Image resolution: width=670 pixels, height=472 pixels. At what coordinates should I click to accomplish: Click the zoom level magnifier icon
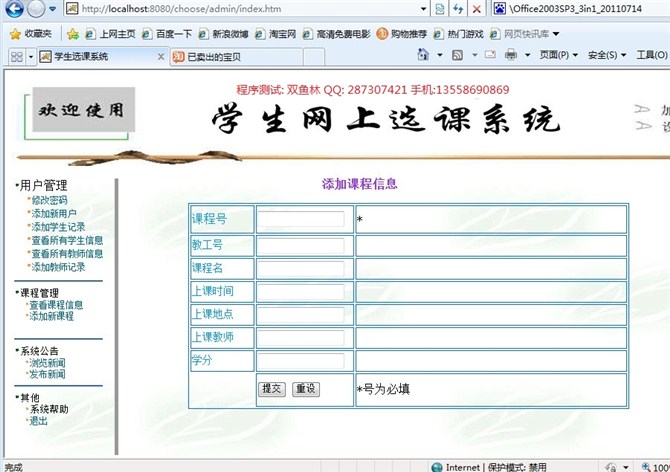646,467
